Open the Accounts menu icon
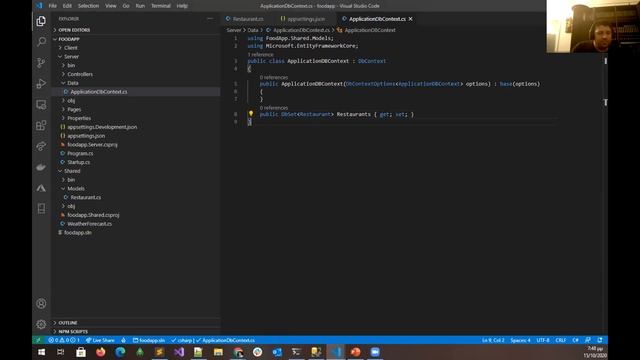Screen dimensions: 640x360 point(41,304)
